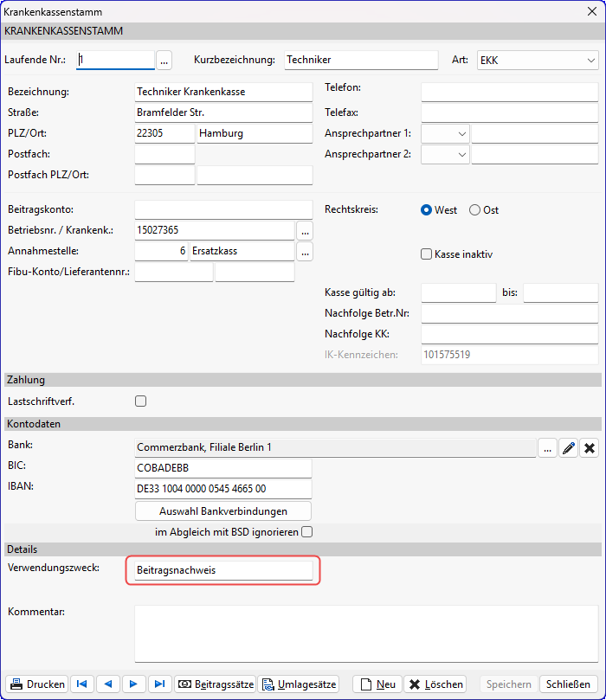
Task: Click the Telefon field
Action: [510, 92]
